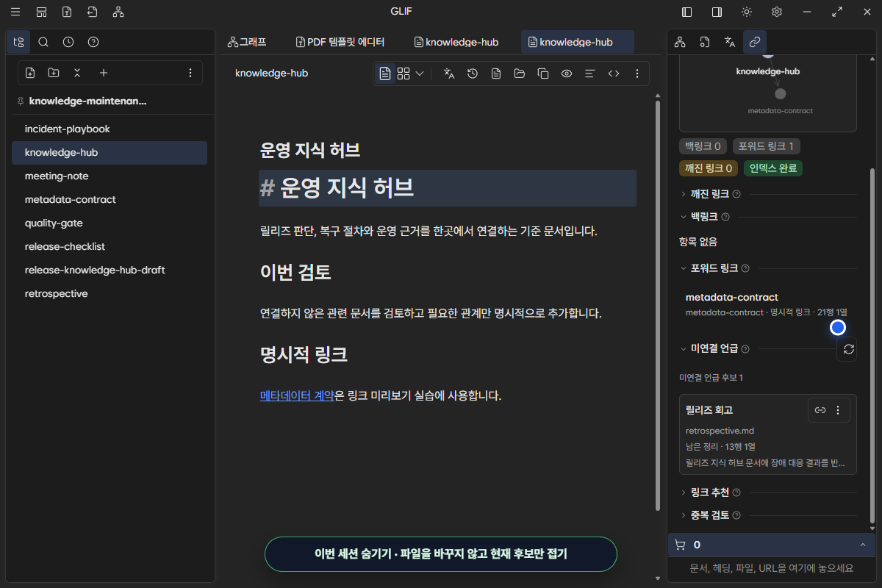Click refresh icon next to 미연결 언급
Viewport: 882px width, 588px height.
[848, 349]
